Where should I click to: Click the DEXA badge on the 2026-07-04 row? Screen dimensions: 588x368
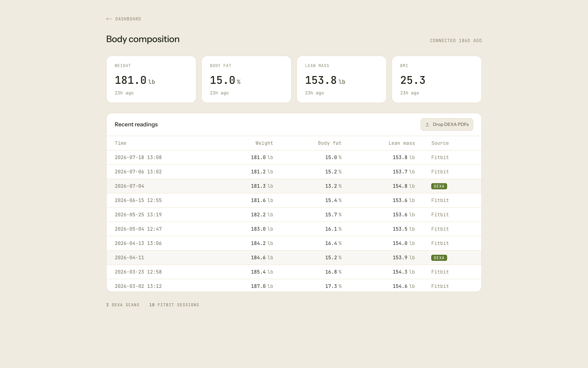point(439,186)
